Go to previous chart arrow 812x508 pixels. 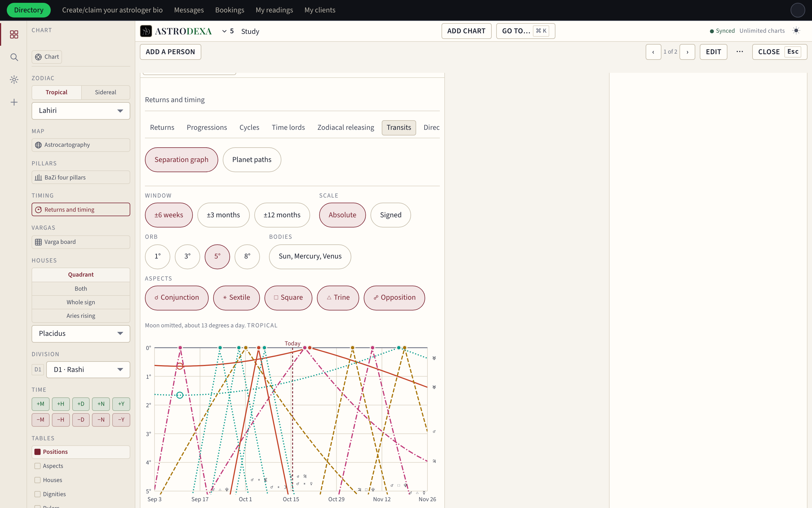[653, 52]
